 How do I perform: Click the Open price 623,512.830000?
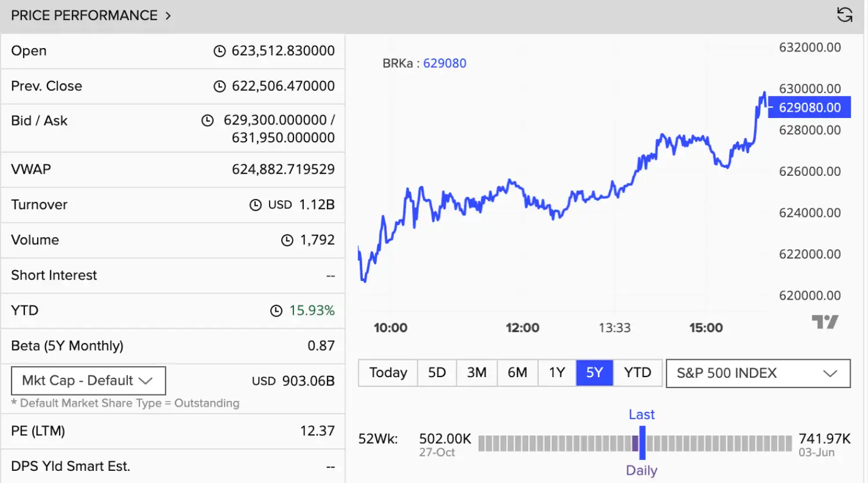point(283,51)
